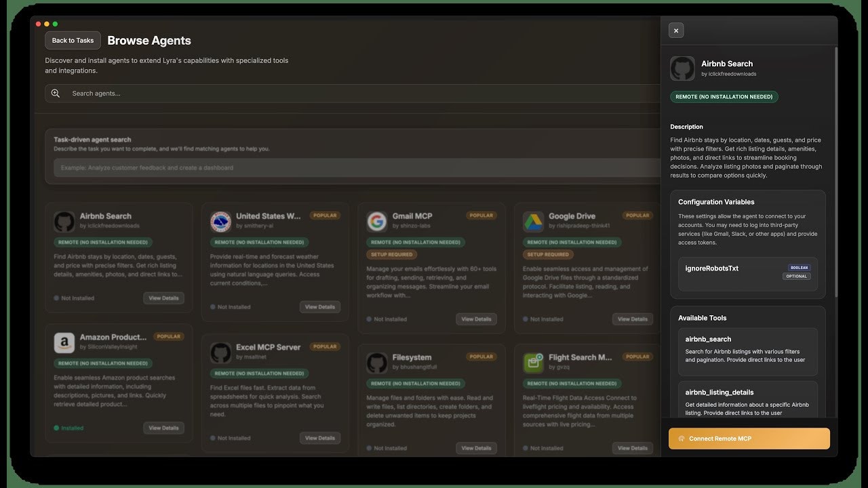Click the Description heading in details panel
This screenshot has height=488, width=868.
[x=687, y=127]
